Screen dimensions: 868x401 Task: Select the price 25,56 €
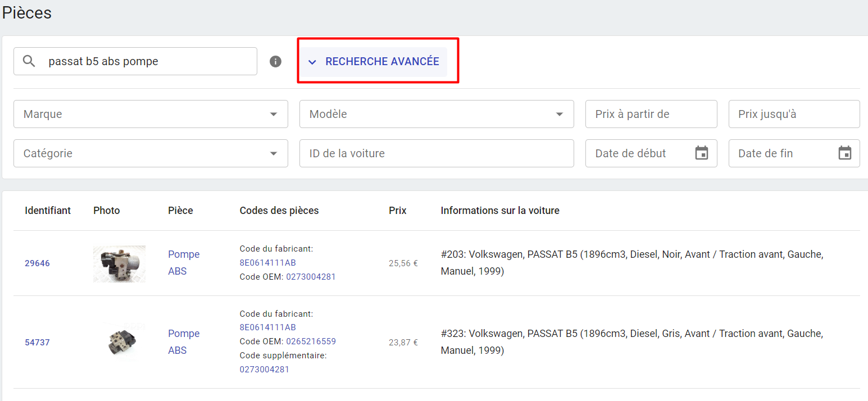coord(403,263)
